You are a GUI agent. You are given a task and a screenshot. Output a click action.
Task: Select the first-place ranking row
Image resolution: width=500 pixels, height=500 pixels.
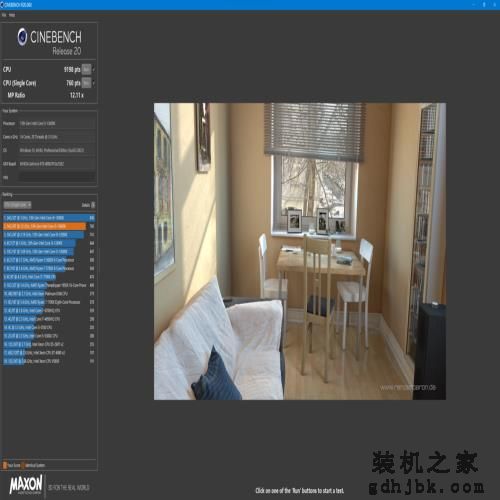click(x=49, y=218)
